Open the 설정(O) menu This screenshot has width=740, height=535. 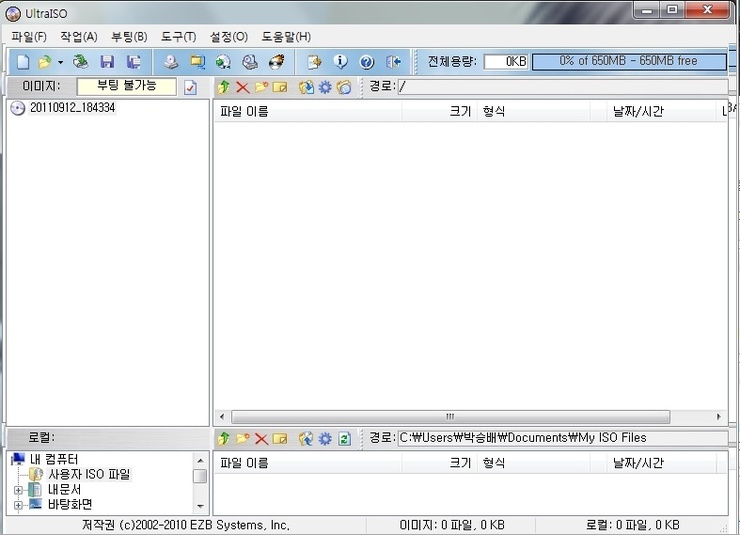point(228,37)
